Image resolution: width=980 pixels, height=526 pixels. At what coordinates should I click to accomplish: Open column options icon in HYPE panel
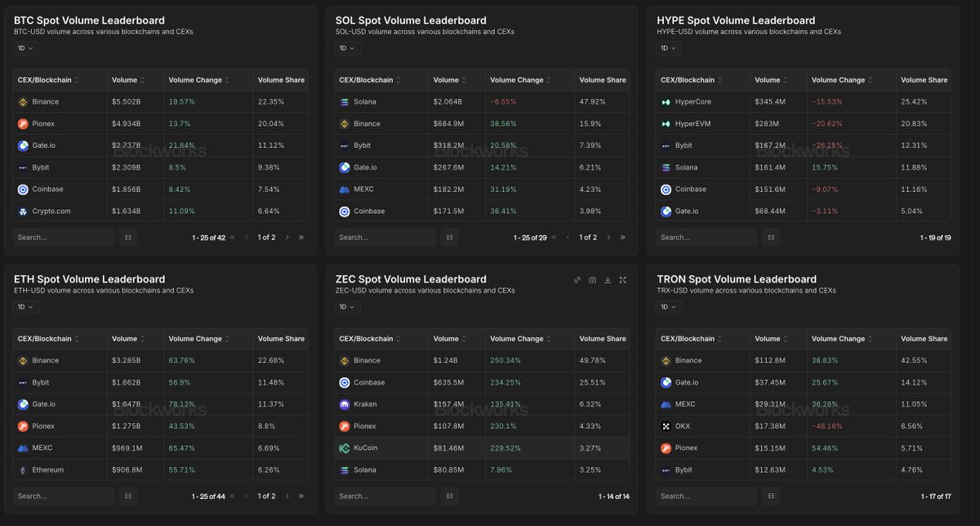pyautogui.click(x=771, y=238)
